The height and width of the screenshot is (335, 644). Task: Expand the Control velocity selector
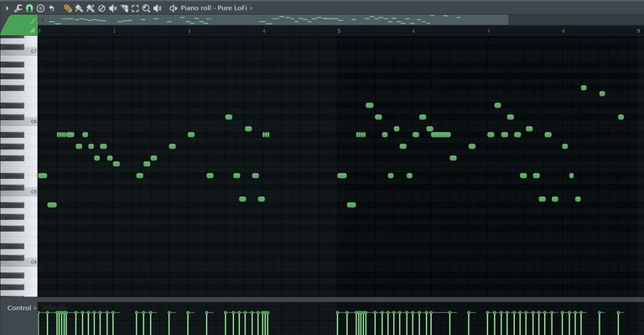(x=35, y=308)
